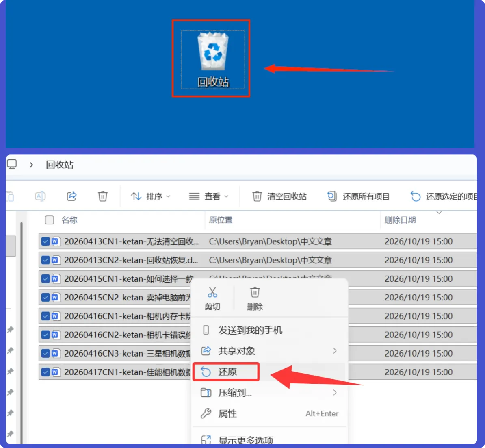Uncheck file 20260413CN2-ketan-回收站恢复
Image resolution: width=485 pixels, height=448 pixels.
coord(45,260)
